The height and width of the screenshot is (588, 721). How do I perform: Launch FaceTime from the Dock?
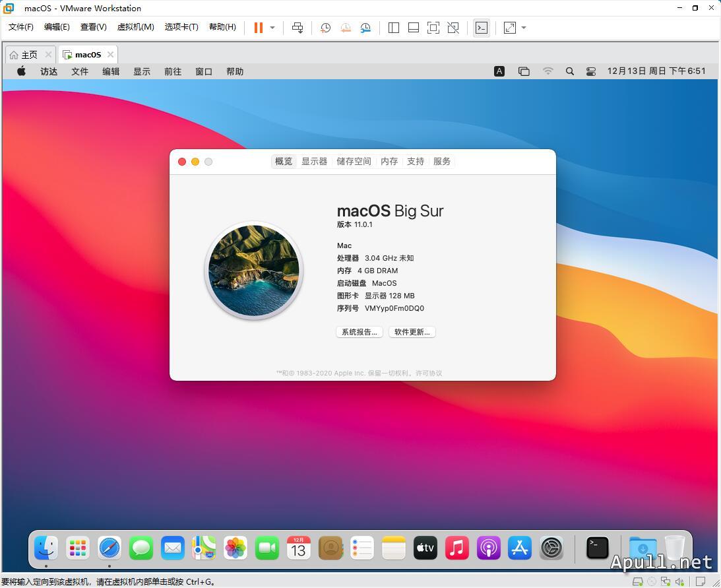pyautogui.click(x=266, y=548)
